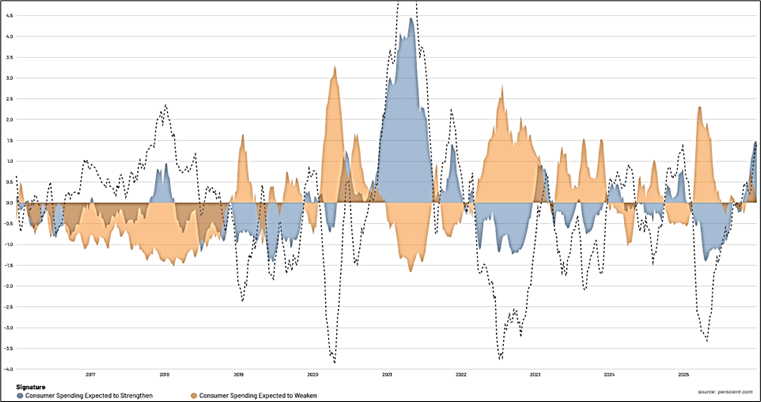
Task: Select the 2020 x-axis year label
Action: pyautogui.click(x=313, y=375)
